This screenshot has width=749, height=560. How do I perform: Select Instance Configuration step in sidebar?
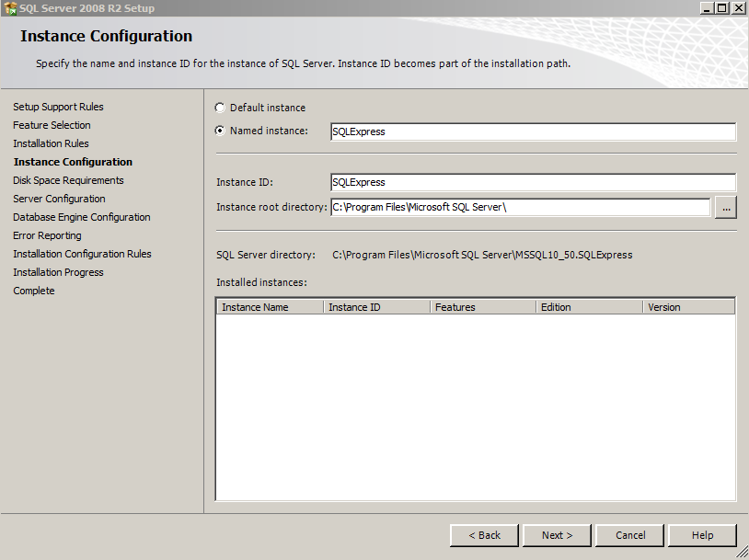[73, 162]
